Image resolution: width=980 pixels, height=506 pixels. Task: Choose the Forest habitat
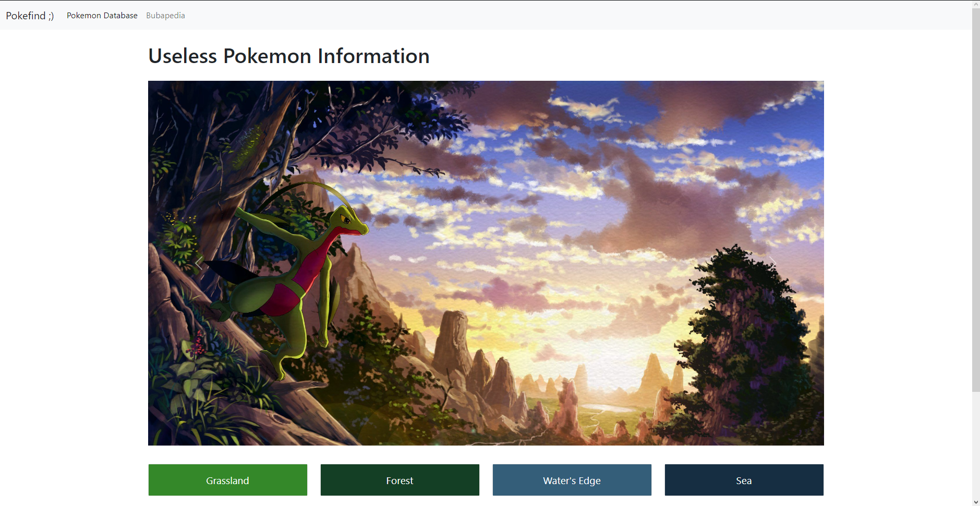[400, 480]
